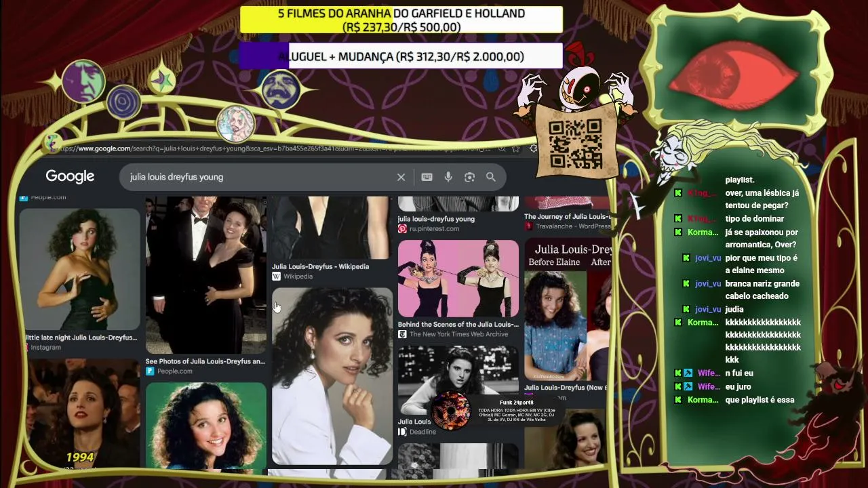This screenshot has height=488, width=868.
Task: Click the '5 FILMES DO ARANHA' goal progress bar
Action: tap(401, 20)
